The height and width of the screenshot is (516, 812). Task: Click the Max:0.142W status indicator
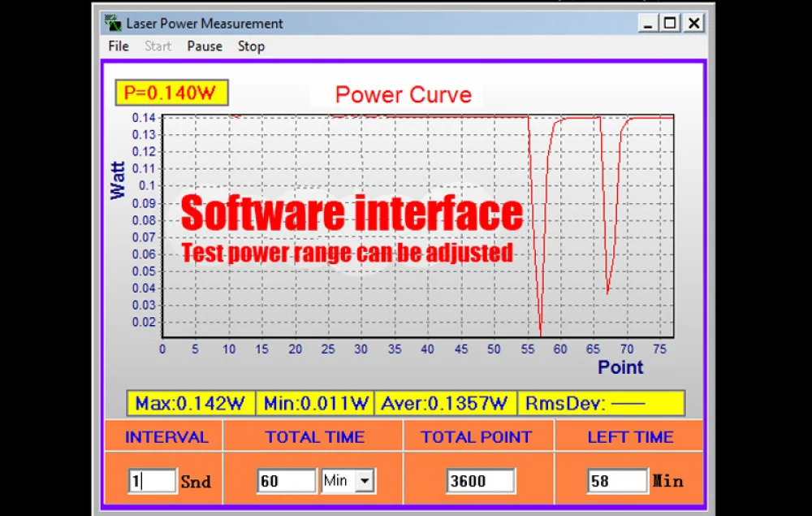(x=190, y=401)
